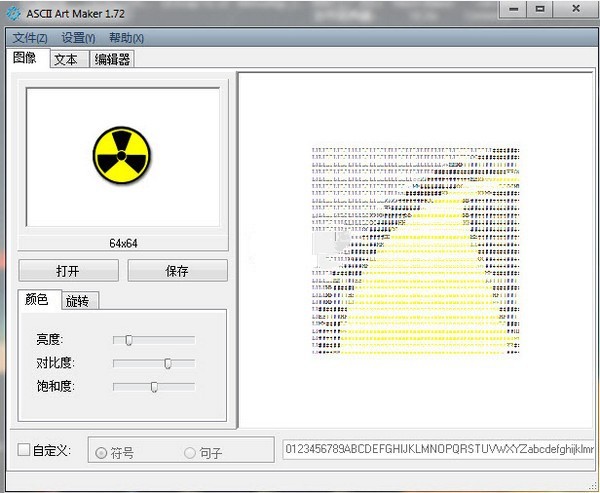Open the 文件 menu
600x493 pixels.
pyautogui.click(x=30, y=38)
